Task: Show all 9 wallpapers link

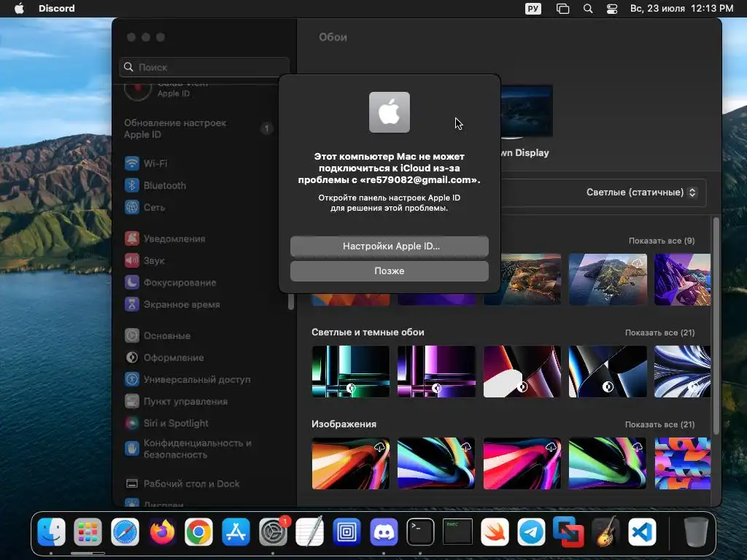Action: 661,241
